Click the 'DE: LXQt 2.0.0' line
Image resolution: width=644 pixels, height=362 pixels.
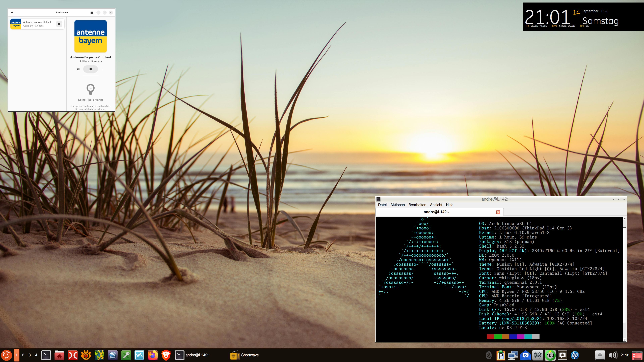coord(496,255)
